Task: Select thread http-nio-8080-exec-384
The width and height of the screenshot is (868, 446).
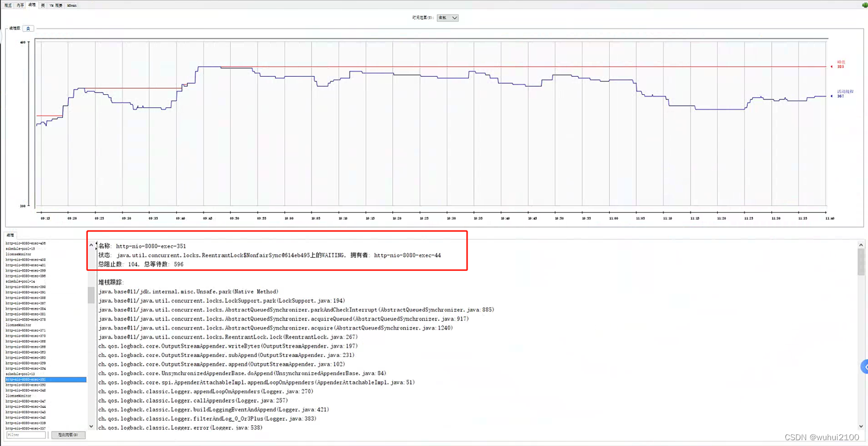Action: [25, 309]
